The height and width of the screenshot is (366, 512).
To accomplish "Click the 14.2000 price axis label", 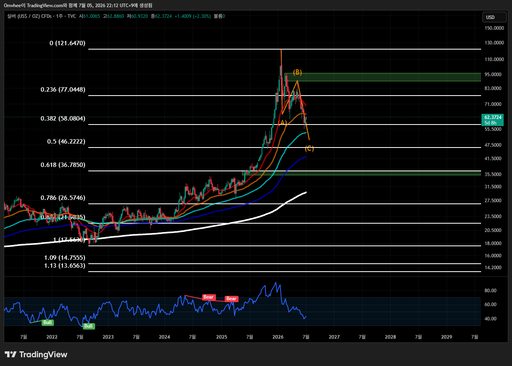I will coord(493,267).
